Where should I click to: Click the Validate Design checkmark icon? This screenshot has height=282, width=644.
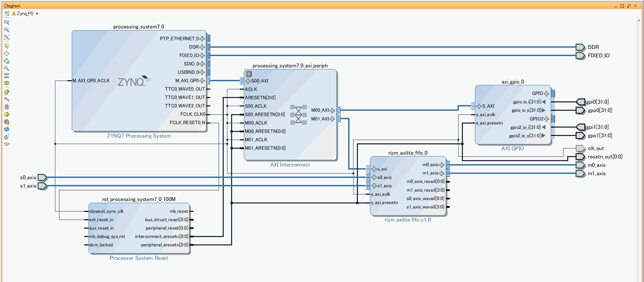point(6,114)
